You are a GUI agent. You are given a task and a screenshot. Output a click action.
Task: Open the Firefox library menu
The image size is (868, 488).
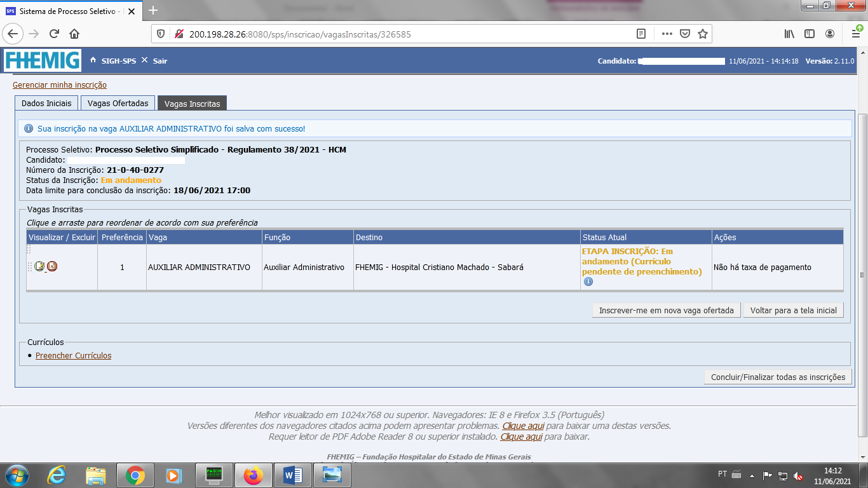tap(789, 34)
